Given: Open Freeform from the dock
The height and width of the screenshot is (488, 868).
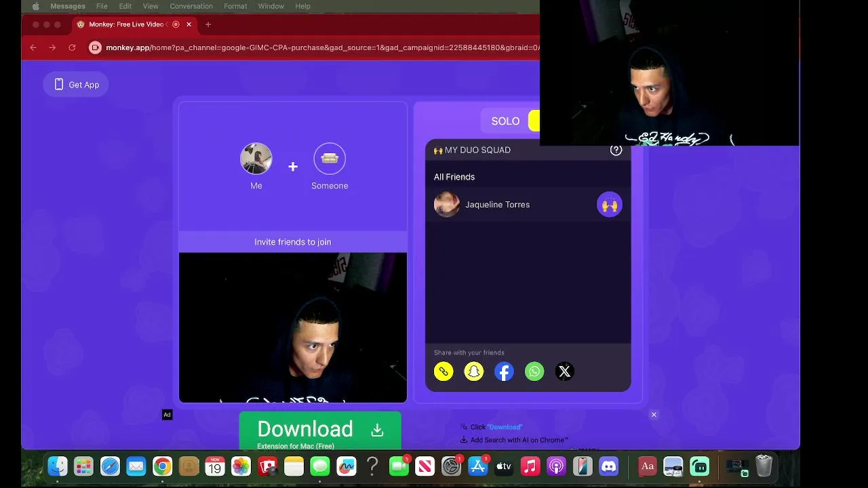Looking at the screenshot, I should tap(347, 466).
